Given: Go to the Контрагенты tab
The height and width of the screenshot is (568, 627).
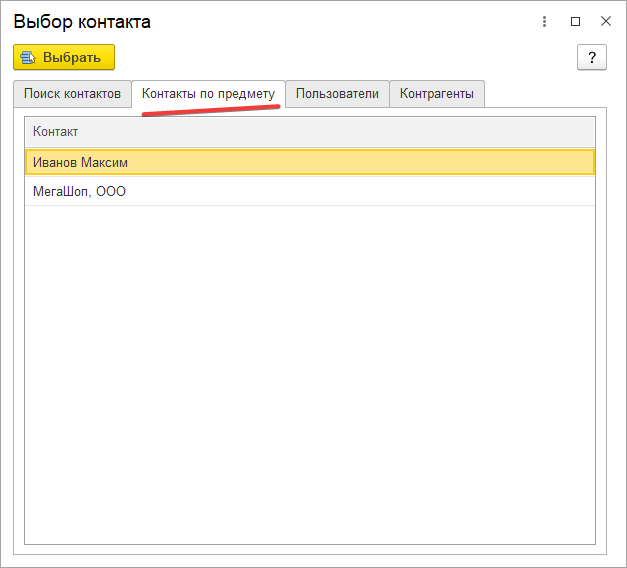Looking at the screenshot, I should 437,94.
